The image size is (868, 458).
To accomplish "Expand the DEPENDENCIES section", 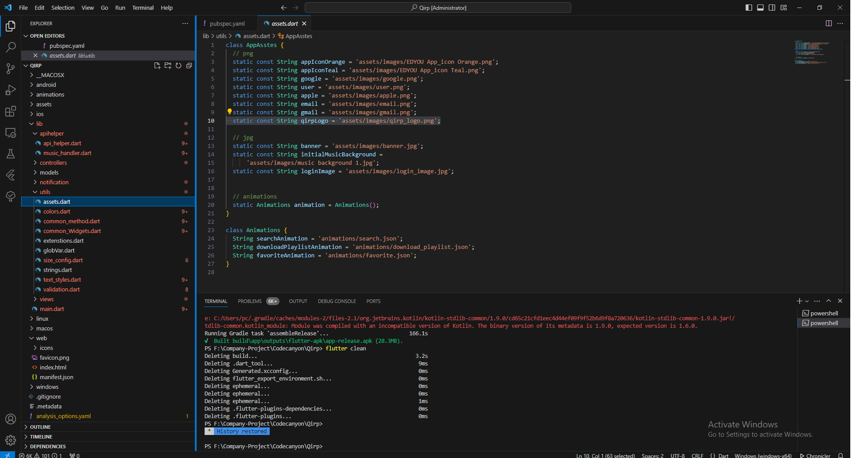I will coord(48,446).
